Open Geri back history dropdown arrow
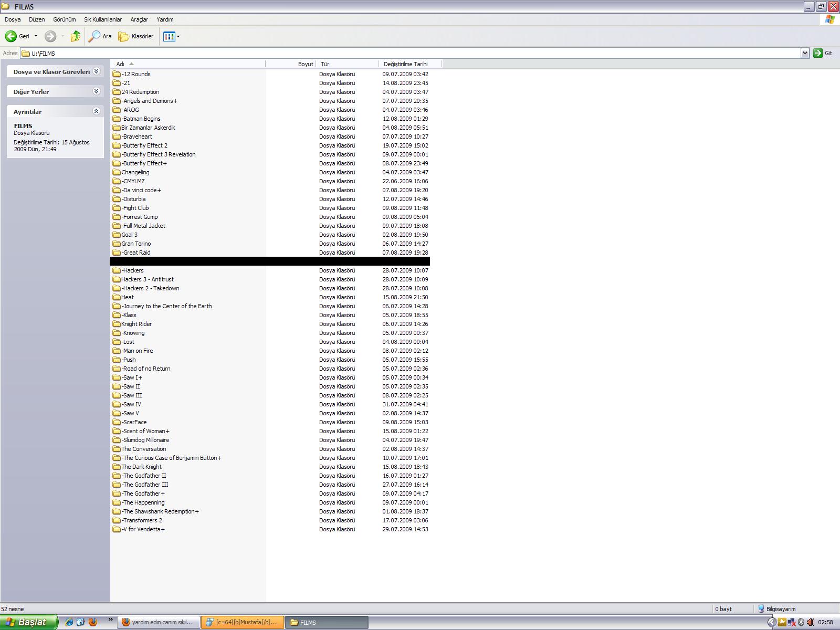840x630 pixels. (36, 36)
